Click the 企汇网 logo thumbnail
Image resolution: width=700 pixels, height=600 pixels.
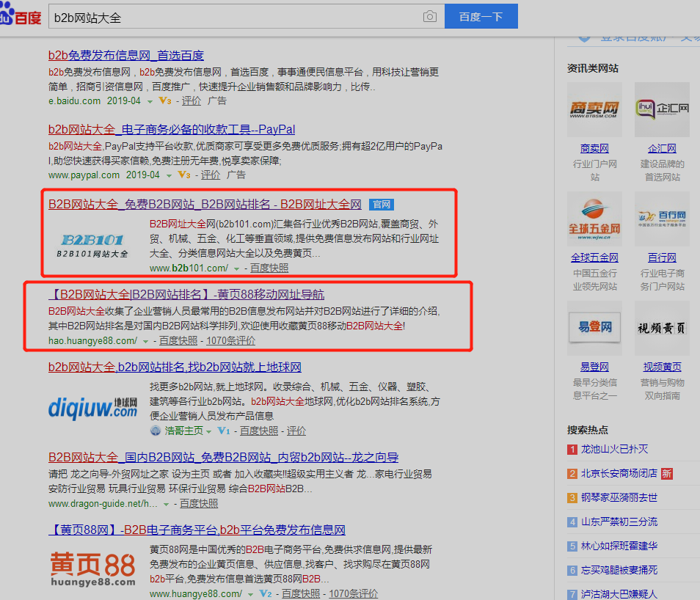[662, 109]
